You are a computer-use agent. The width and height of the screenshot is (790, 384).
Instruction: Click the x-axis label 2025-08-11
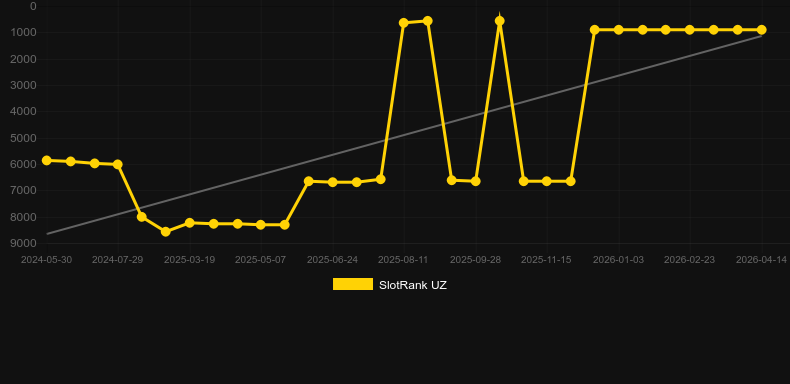(x=403, y=260)
